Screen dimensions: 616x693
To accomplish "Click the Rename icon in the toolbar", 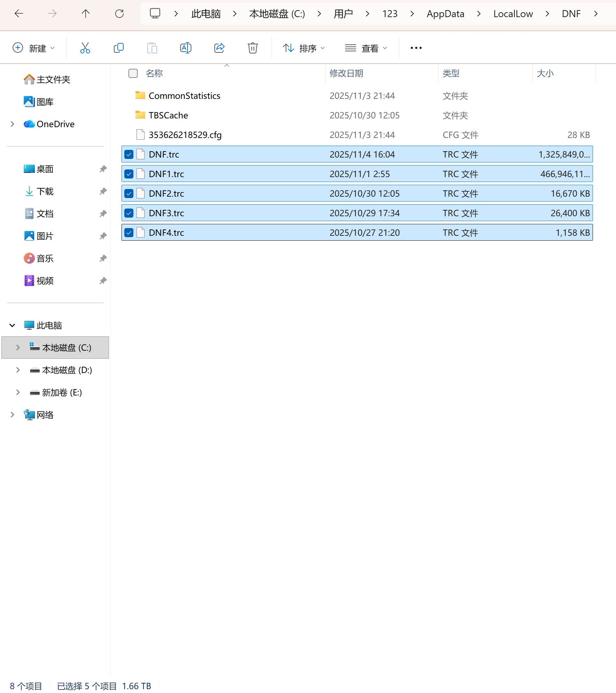I will point(185,48).
